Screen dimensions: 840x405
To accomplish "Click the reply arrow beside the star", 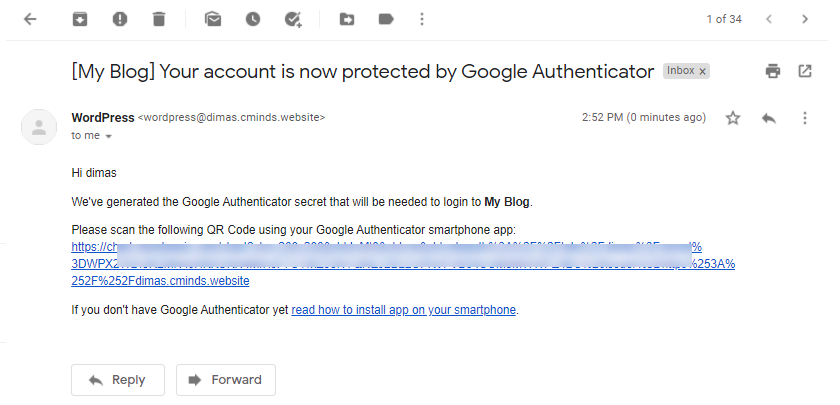I will (769, 118).
